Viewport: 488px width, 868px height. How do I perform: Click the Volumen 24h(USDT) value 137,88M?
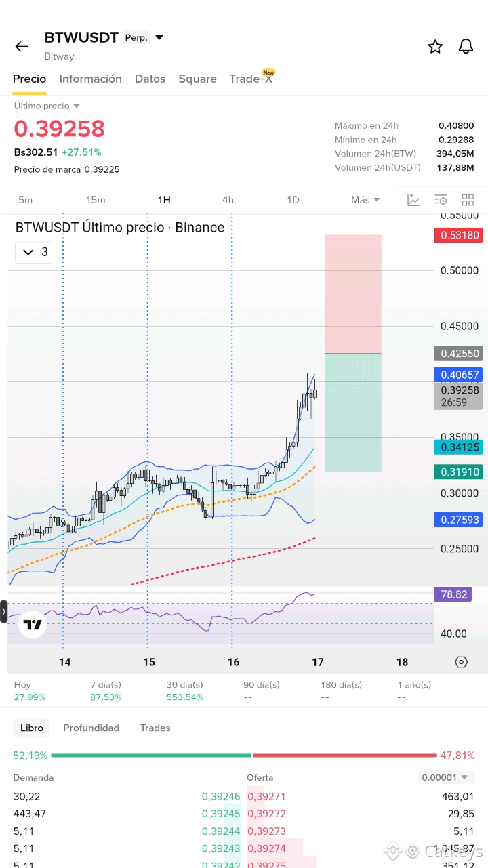[x=455, y=168]
